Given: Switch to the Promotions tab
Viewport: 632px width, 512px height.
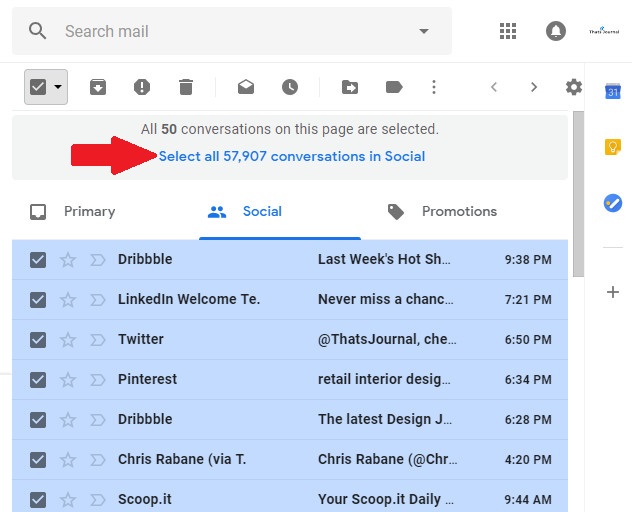Looking at the screenshot, I should pos(442,211).
